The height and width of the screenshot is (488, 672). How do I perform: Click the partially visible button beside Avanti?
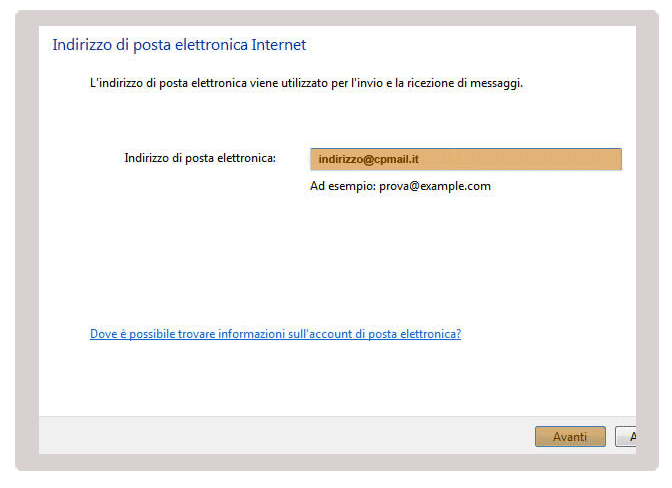[626, 437]
